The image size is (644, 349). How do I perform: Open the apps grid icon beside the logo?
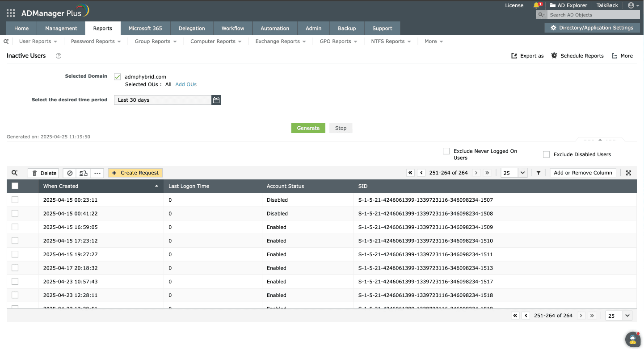point(10,12)
